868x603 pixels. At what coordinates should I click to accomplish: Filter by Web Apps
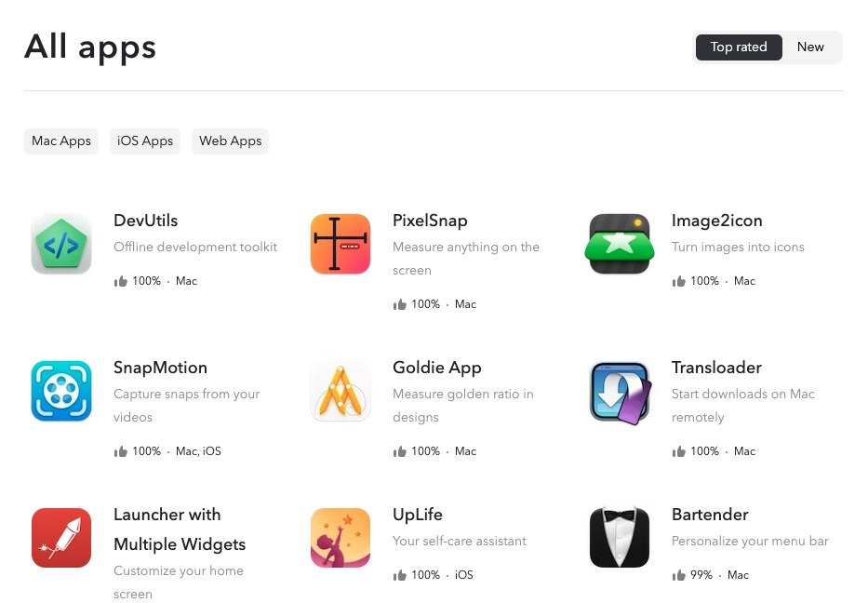[x=231, y=141]
